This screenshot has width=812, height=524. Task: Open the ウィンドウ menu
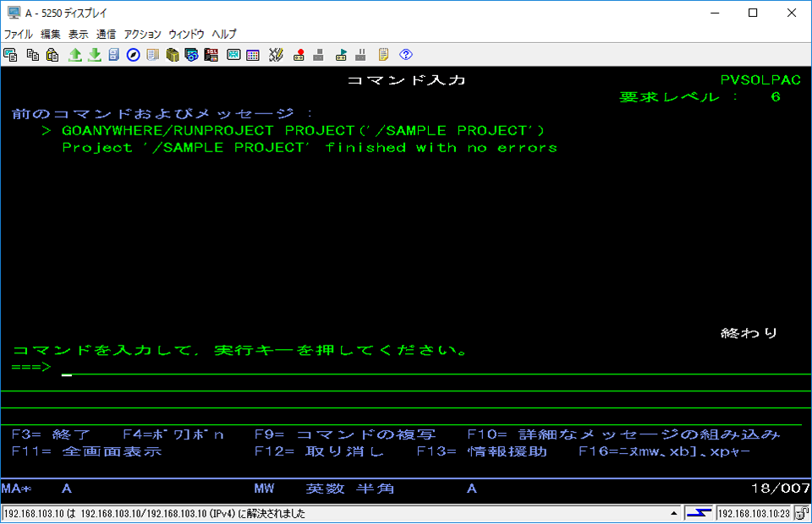click(186, 34)
